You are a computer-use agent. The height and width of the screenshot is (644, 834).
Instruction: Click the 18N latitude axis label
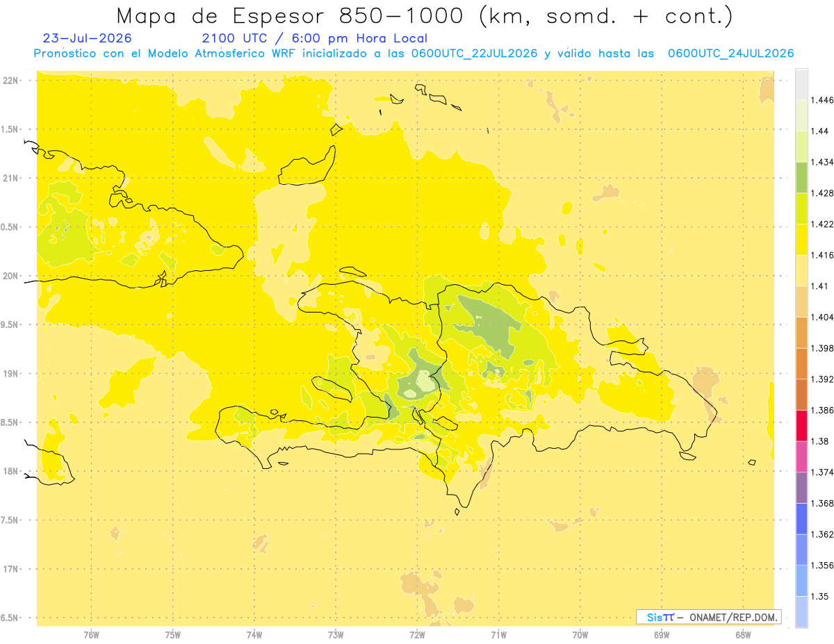(x=11, y=471)
